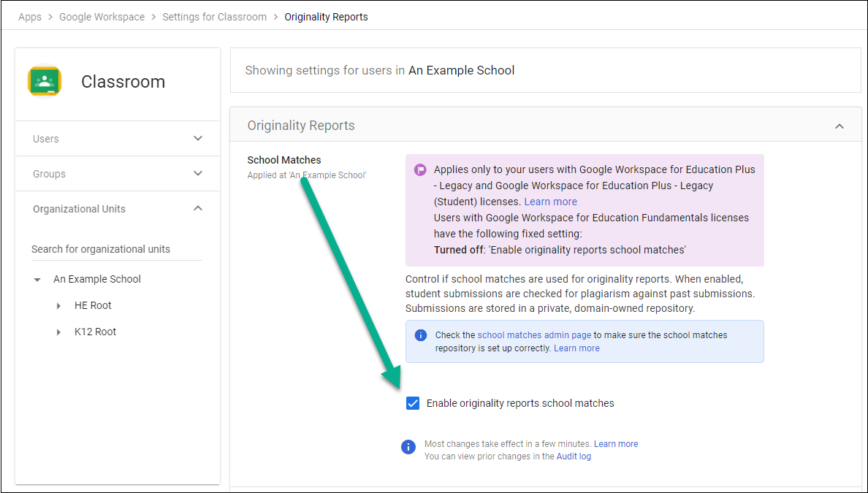Open the Audit log link
The height and width of the screenshot is (493, 868).
574,456
